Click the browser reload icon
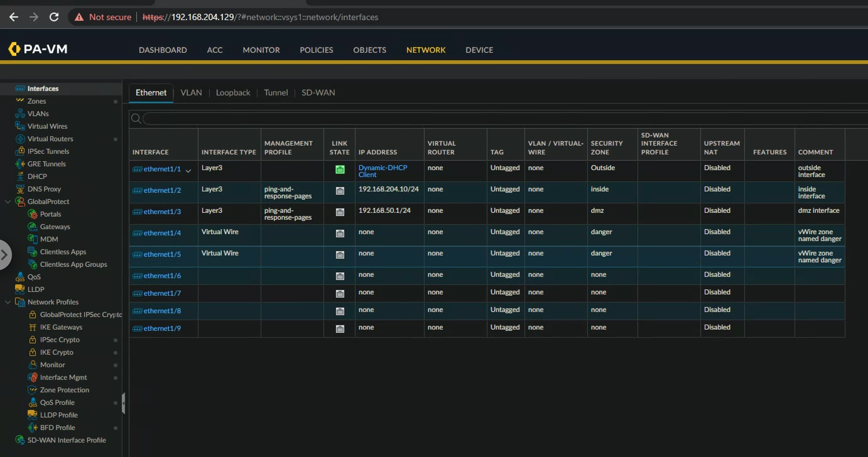 point(54,17)
